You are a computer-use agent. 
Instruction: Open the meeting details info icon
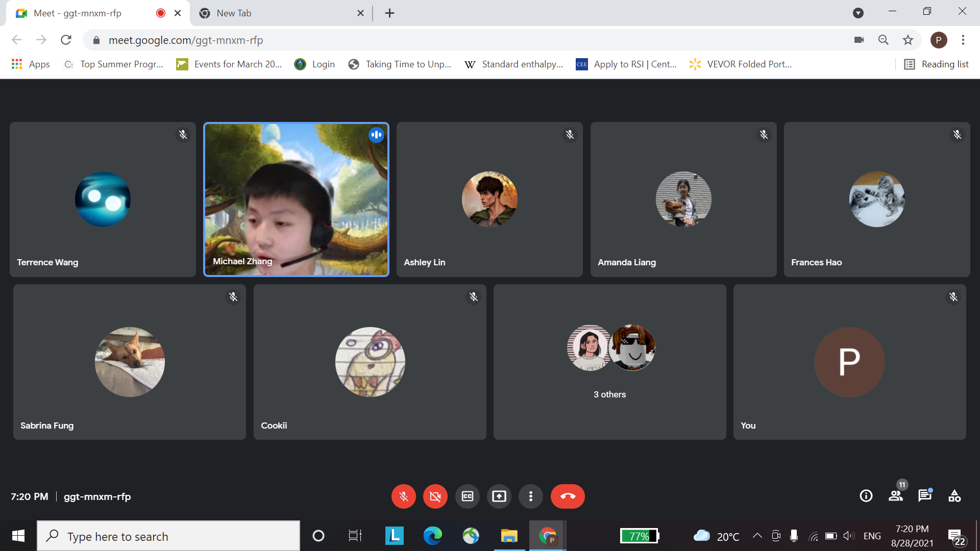click(866, 496)
